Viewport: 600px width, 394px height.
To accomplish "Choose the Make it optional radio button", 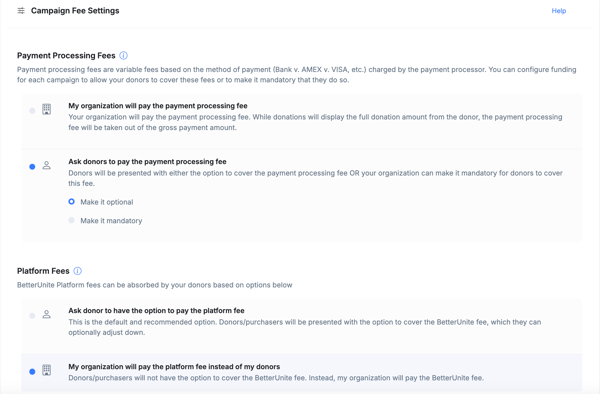I will [x=72, y=202].
